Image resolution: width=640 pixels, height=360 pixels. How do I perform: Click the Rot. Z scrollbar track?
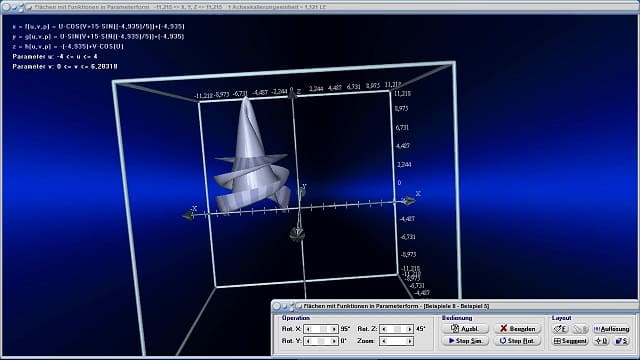point(397,329)
